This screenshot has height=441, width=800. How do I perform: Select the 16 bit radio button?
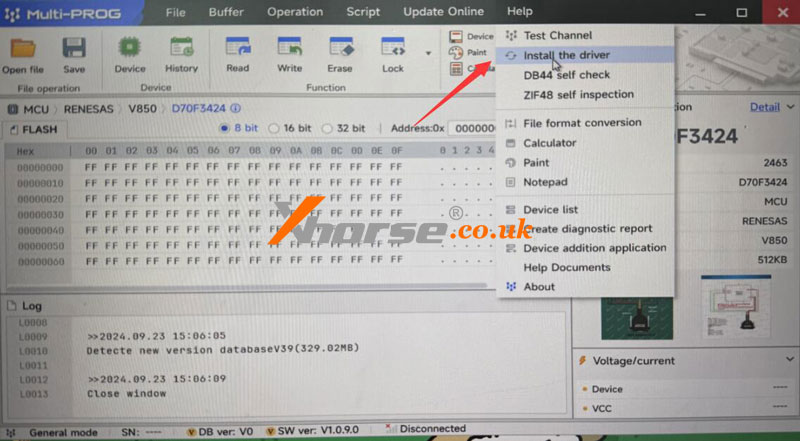(275, 129)
